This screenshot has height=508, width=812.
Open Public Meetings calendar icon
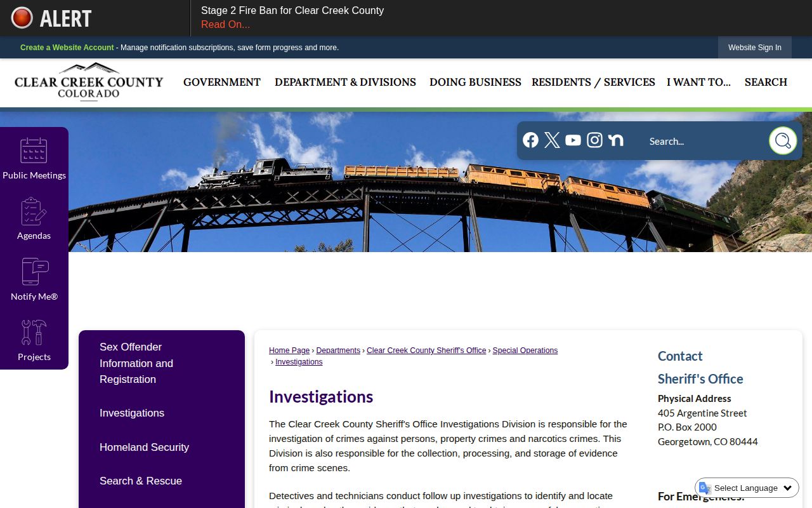point(34,150)
